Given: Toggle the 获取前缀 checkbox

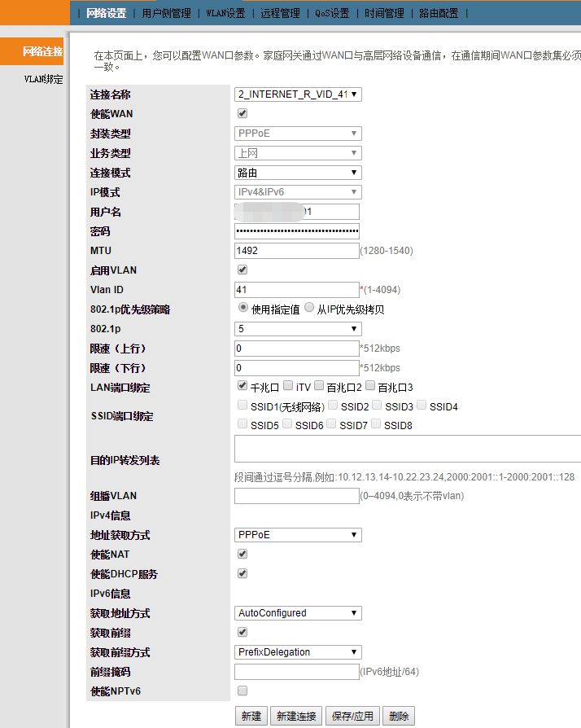Looking at the screenshot, I should 242,632.
